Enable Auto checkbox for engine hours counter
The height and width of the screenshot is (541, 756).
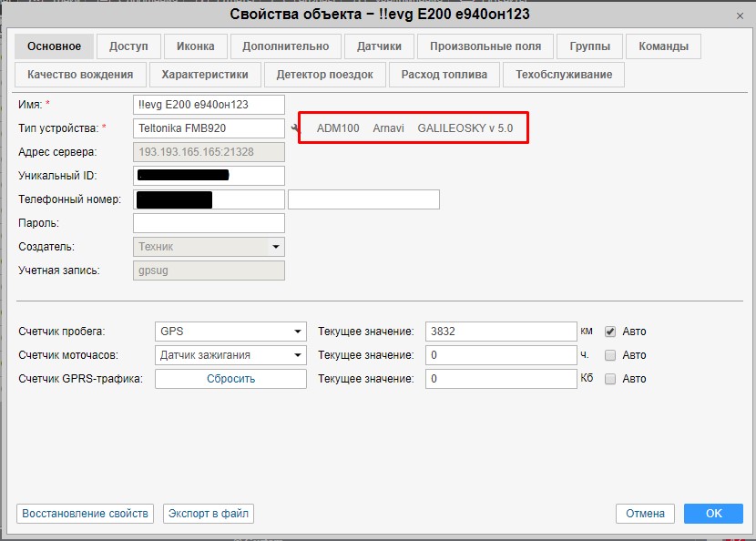(x=610, y=355)
